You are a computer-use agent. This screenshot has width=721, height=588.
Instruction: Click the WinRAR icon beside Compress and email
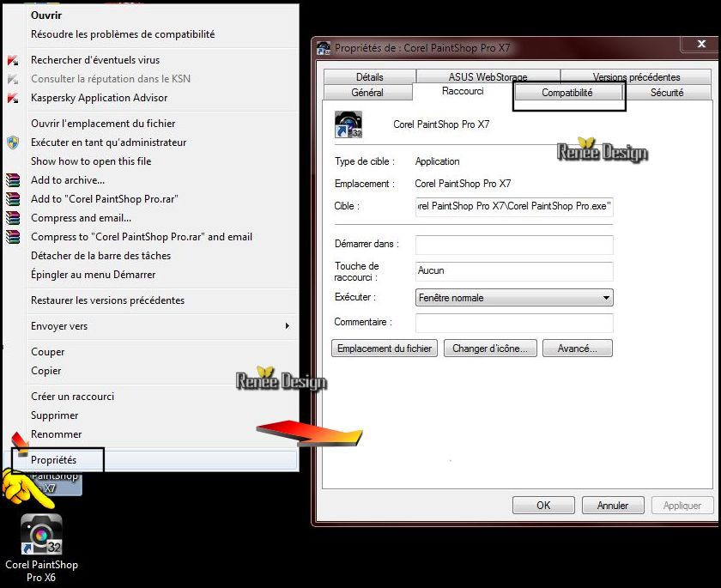pyautogui.click(x=13, y=218)
